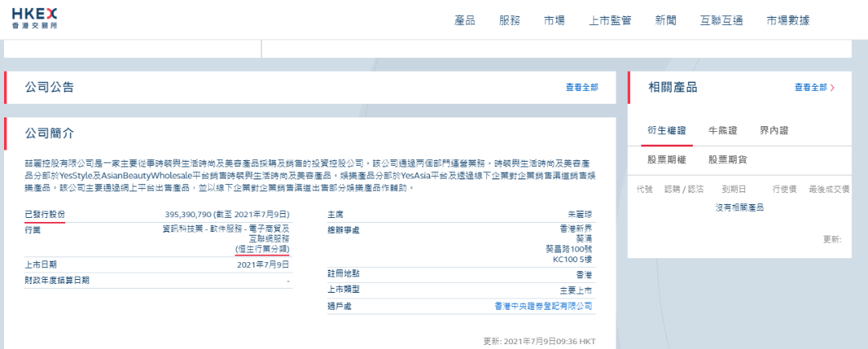Image resolution: width=868 pixels, height=349 pixels.
Task: Open the 上市監管 menu
Action: pos(610,20)
